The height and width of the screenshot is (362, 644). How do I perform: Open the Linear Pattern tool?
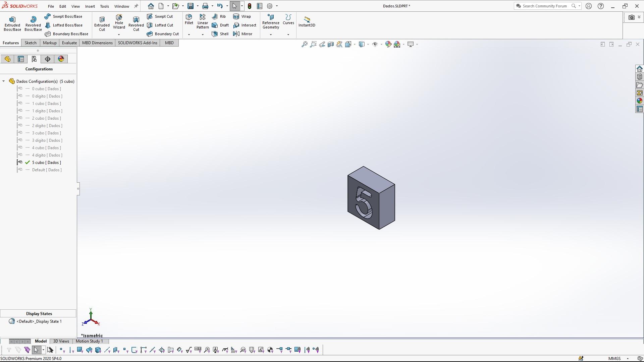[203, 21]
